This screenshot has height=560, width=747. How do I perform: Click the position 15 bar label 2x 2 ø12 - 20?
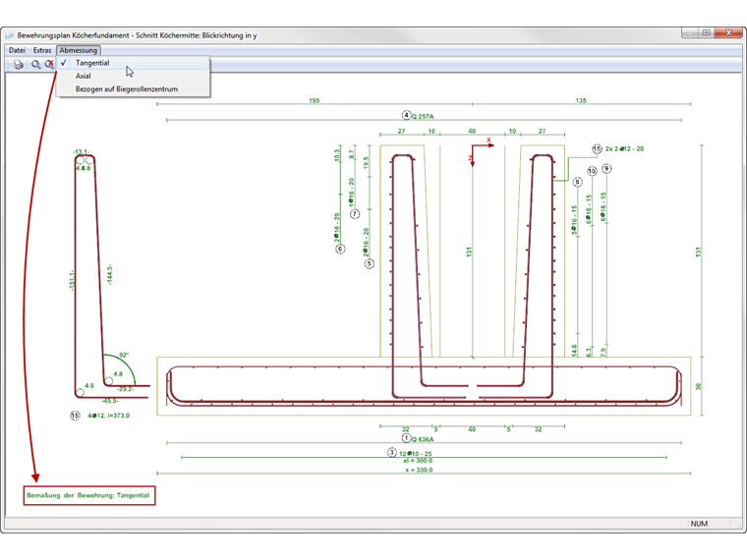point(624,149)
